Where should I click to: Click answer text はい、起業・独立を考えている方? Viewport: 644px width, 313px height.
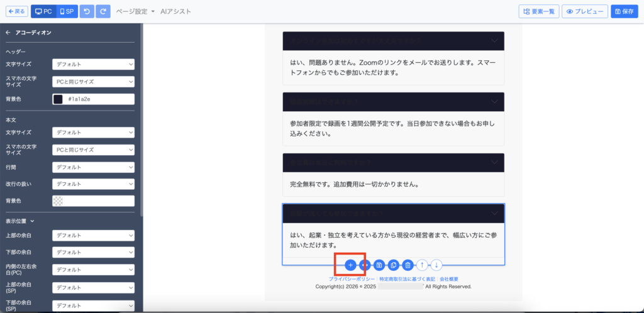[x=393, y=241]
